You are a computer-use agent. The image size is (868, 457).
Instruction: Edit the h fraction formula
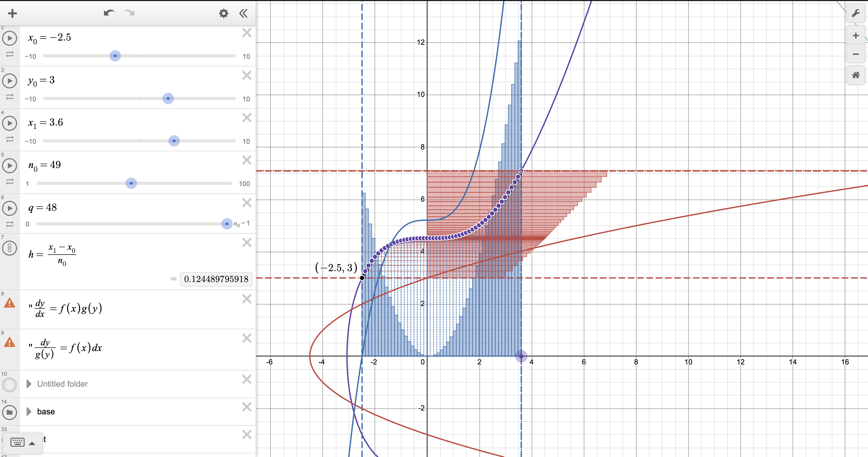[52, 255]
